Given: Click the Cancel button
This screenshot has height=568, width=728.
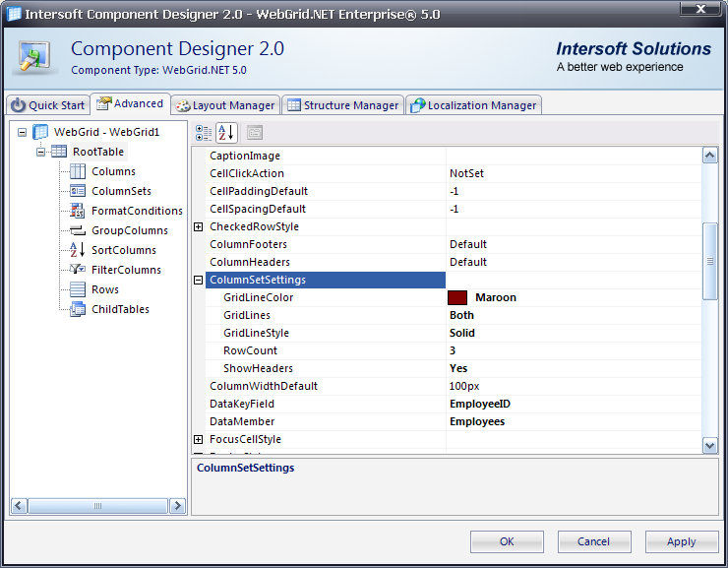Looking at the screenshot, I should click(x=594, y=541).
